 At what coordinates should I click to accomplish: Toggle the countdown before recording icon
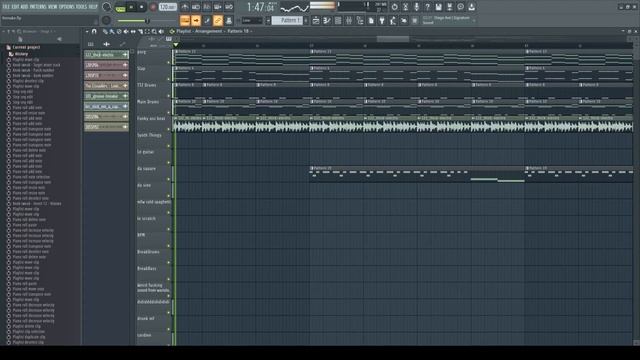pos(207,7)
